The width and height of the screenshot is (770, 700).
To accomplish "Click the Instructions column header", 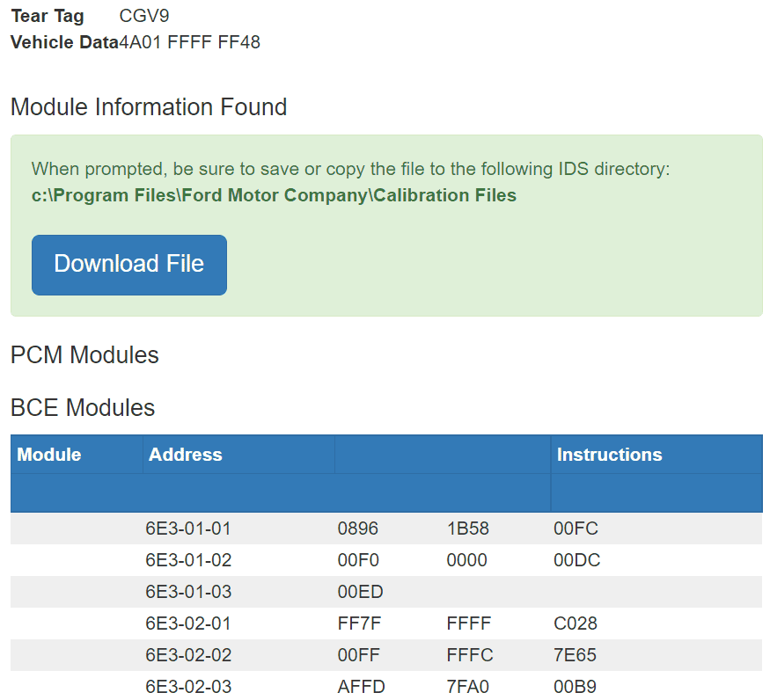I will (609, 455).
